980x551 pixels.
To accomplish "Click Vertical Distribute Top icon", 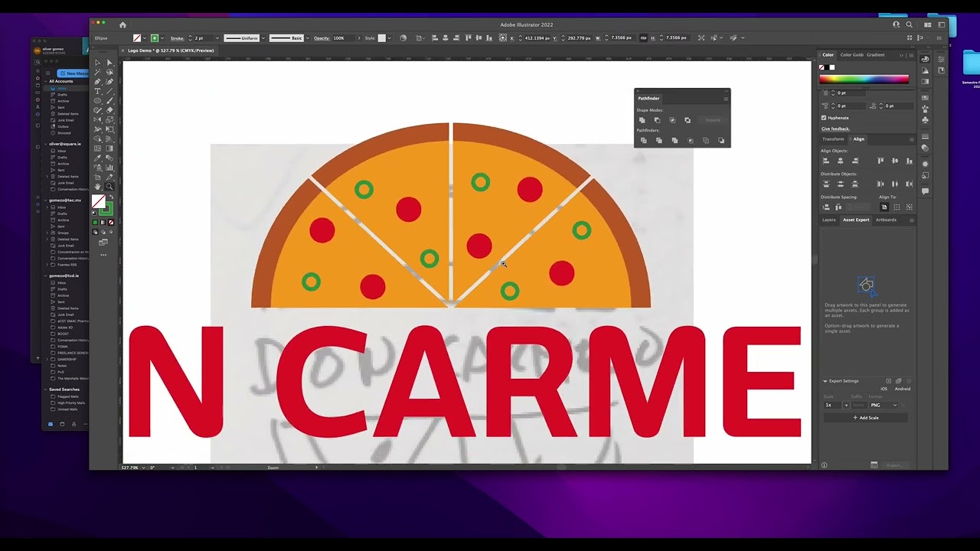I will [x=826, y=184].
